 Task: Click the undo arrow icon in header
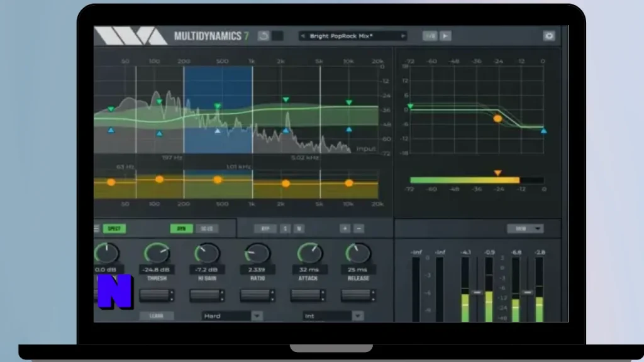(264, 36)
